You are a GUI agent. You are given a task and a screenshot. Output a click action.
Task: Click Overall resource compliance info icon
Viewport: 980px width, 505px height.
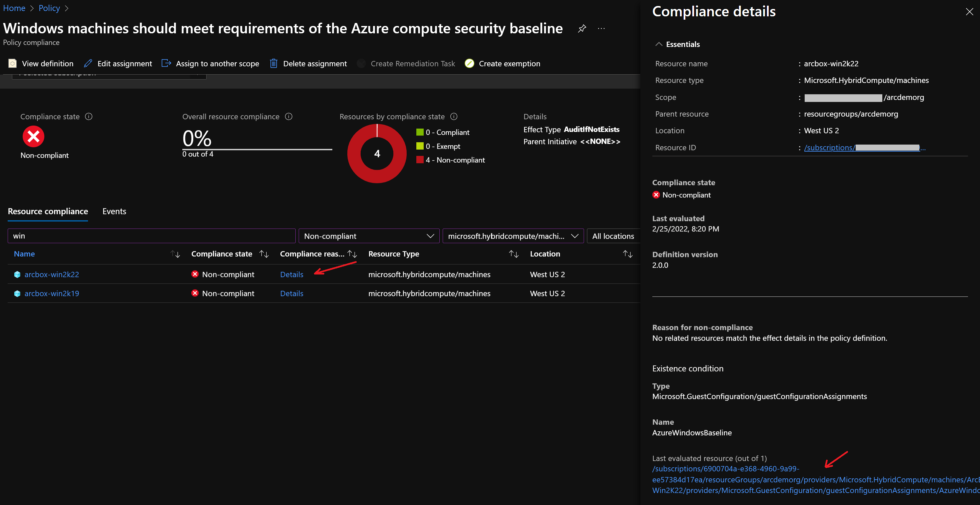pyautogui.click(x=289, y=116)
